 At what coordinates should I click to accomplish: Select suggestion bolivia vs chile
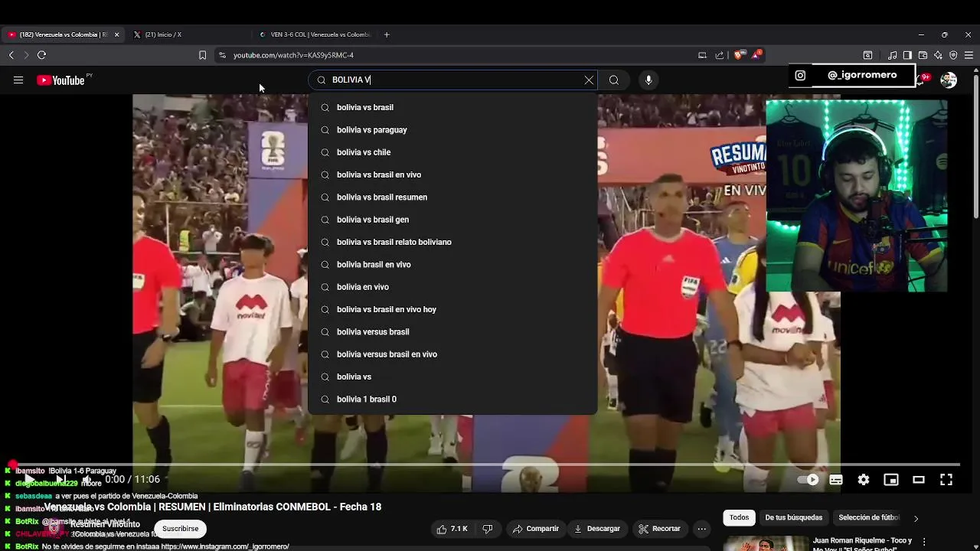[452, 152]
